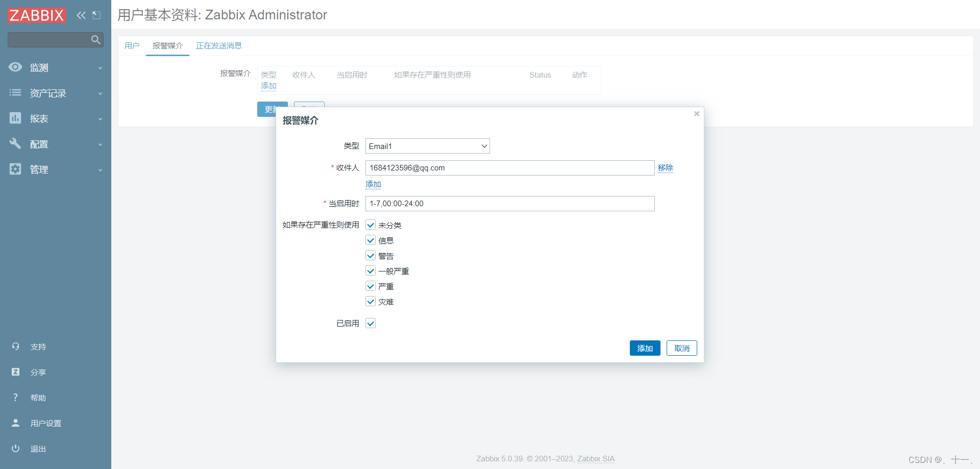The image size is (980, 469).
Task: Collapse the sidebar with double-arrow icon
Action: click(81, 15)
